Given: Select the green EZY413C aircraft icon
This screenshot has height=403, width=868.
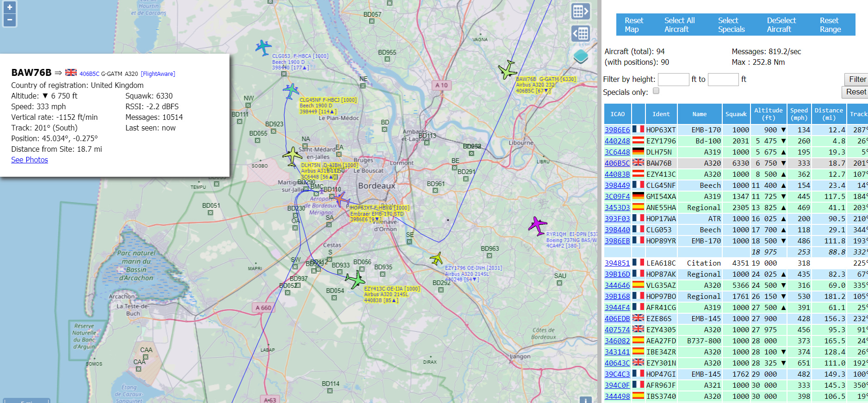Looking at the screenshot, I should click(355, 279).
